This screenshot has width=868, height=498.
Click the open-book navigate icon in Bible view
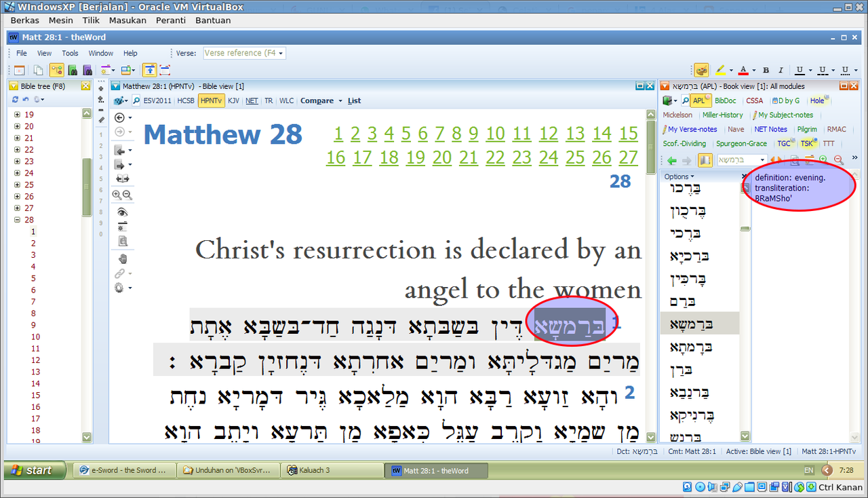(x=123, y=178)
